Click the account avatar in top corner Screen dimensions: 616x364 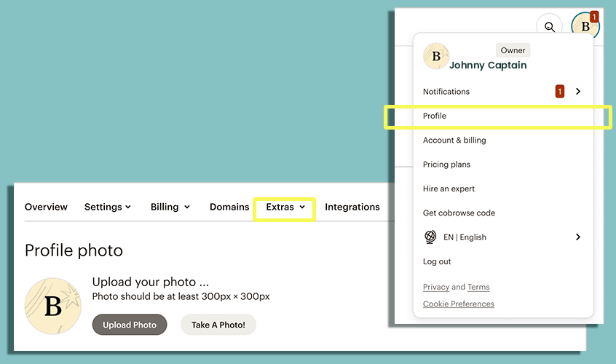pyautogui.click(x=584, y=26)
